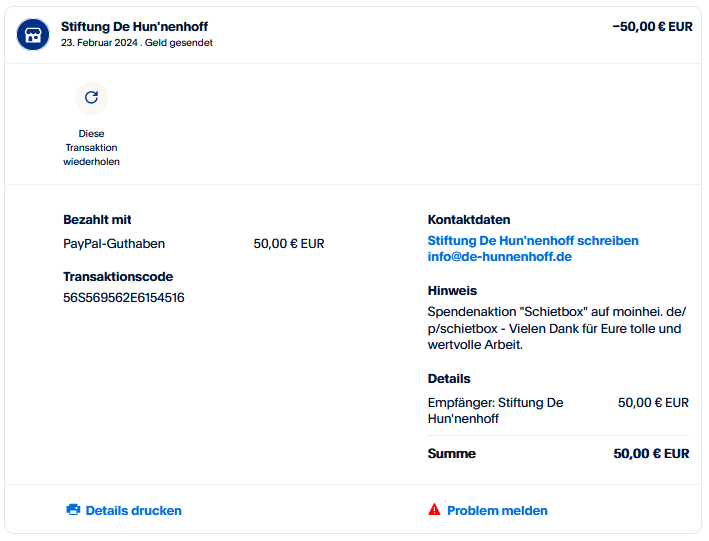709x541 pixels.
Task: Open 'Details drucken' link
Action: 133,511
